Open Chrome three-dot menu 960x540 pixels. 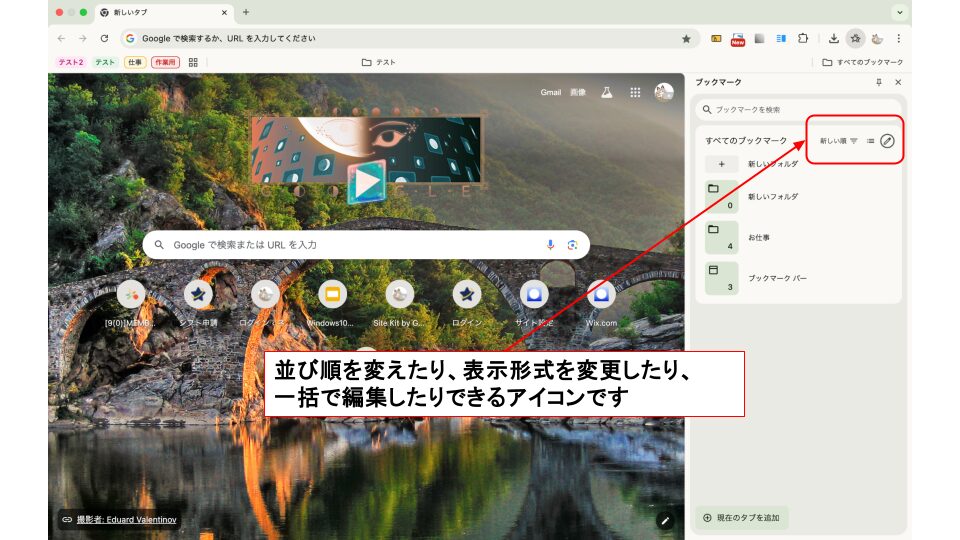coord(898,38)
